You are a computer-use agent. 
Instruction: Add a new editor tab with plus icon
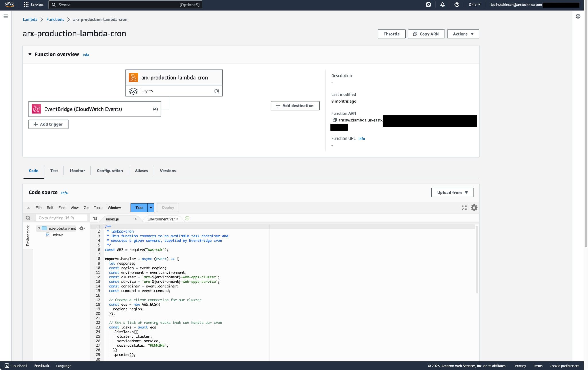click(187, 218)
